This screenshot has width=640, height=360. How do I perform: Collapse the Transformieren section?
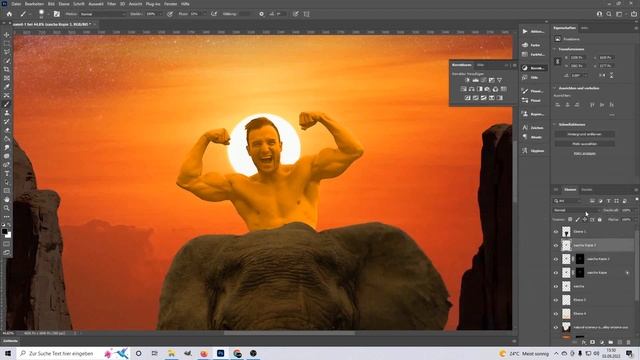[555, 49]
